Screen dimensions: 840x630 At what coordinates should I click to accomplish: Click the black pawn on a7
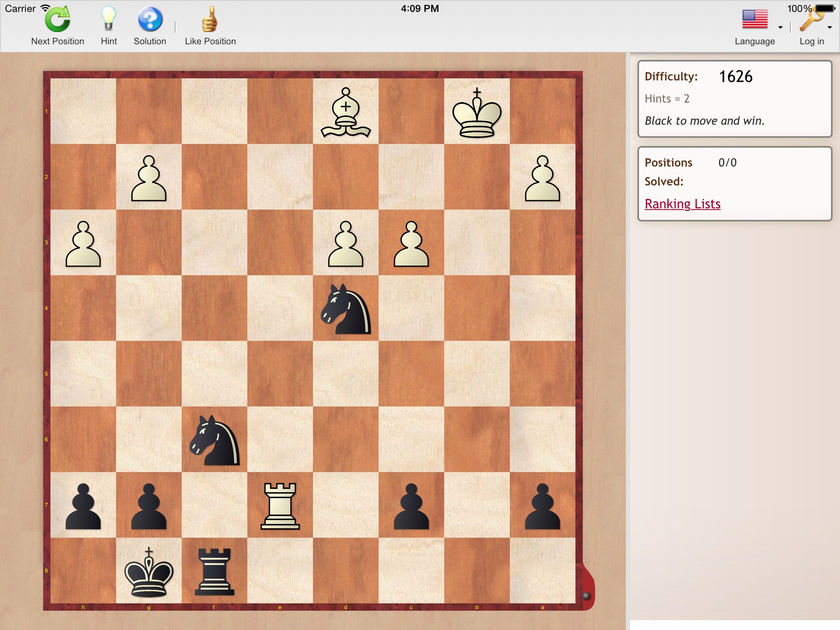tap(543, 505)
